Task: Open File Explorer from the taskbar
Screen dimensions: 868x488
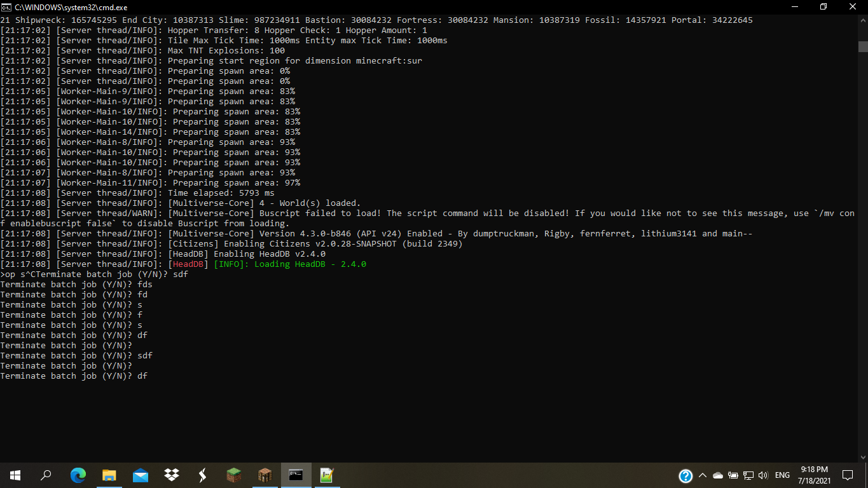Action: (x=109, y=475)
